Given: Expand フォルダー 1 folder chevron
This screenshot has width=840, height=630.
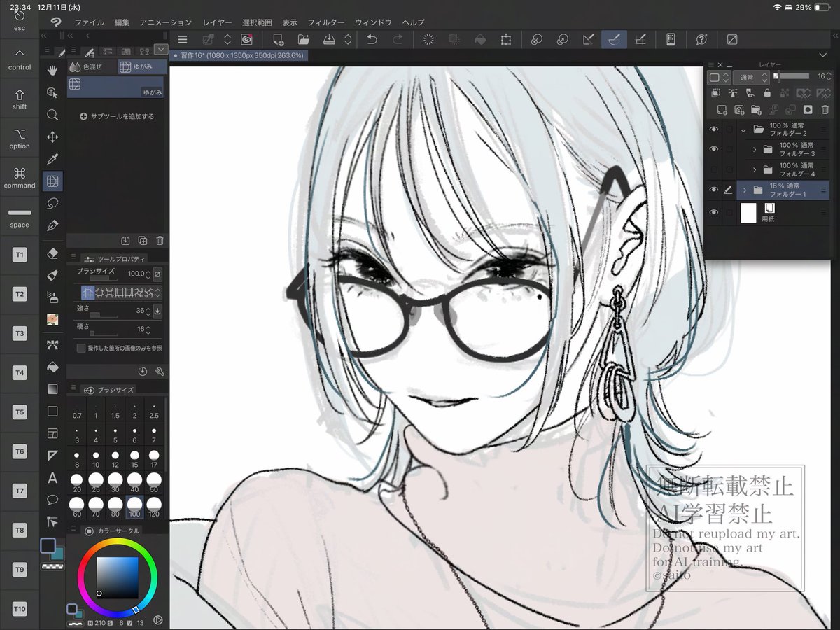Looking at the screenshot, I should 745,190.
